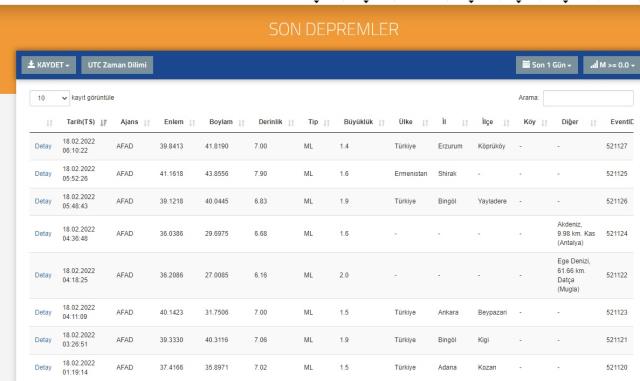Click the sort icon next to Diğer

593,123
